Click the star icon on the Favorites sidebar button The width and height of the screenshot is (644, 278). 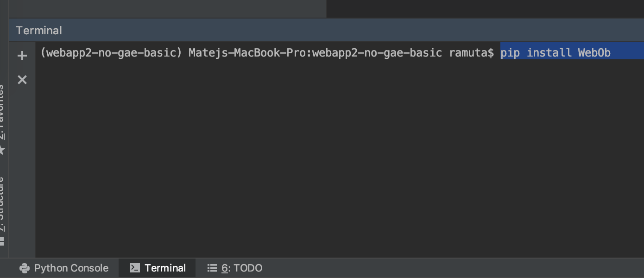3,149
